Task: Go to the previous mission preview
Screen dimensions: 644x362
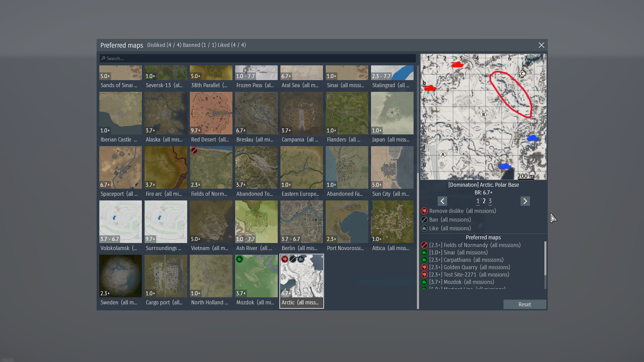Action: click(x=442, y=201)
